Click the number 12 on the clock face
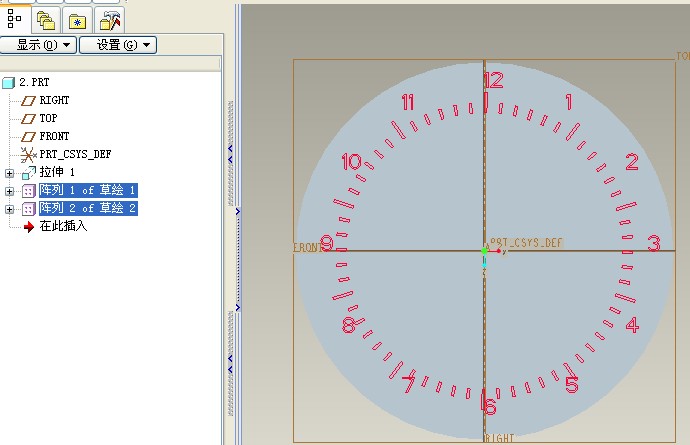 494,80
